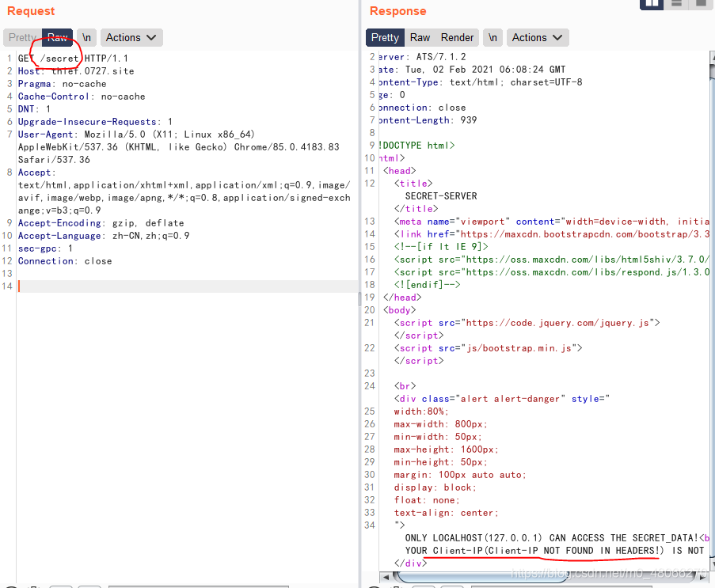Click 'Upgrade-Insecure-Requests: 1' header
Image resolution: width=715 pixels, height=588 pixels.
tap(95, 122)
